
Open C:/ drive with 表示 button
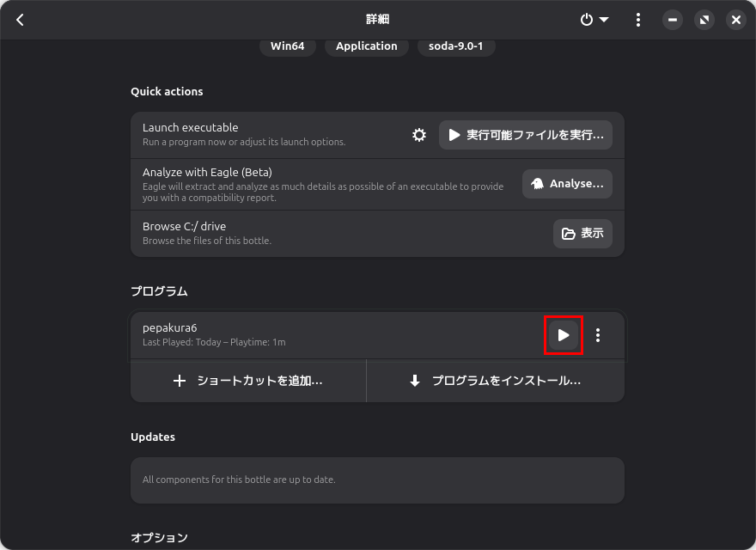click(x=582, y=233)
